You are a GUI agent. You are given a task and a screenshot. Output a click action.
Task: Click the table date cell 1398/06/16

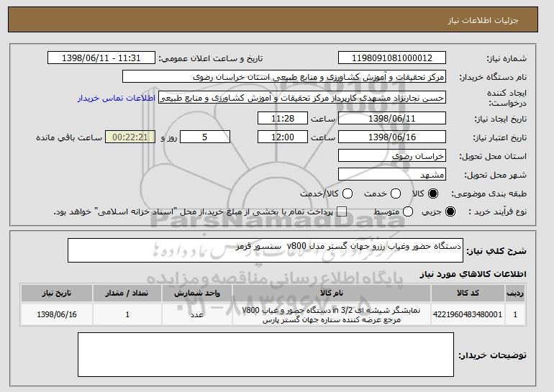(x=57, y=314)
